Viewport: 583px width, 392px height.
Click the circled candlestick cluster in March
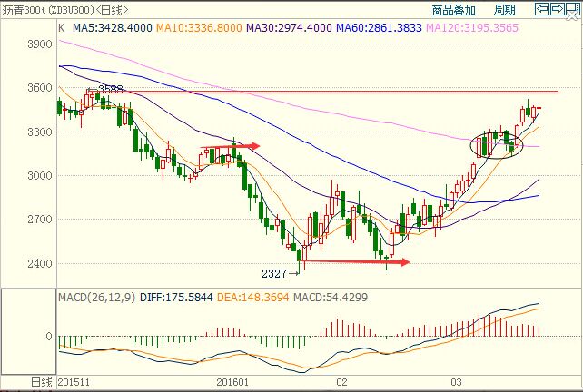497,144
